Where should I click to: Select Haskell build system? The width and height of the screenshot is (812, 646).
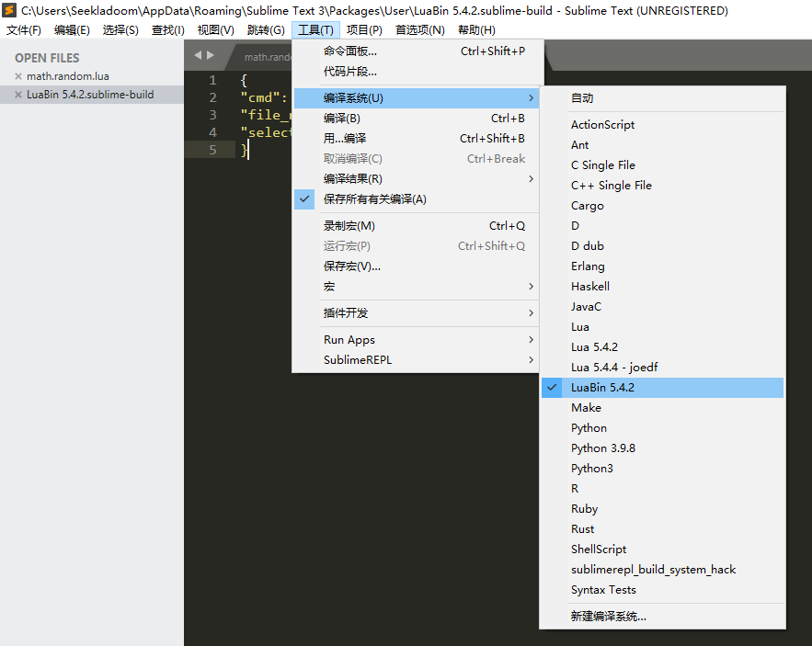pyautogui.click(x=662, y=287)
